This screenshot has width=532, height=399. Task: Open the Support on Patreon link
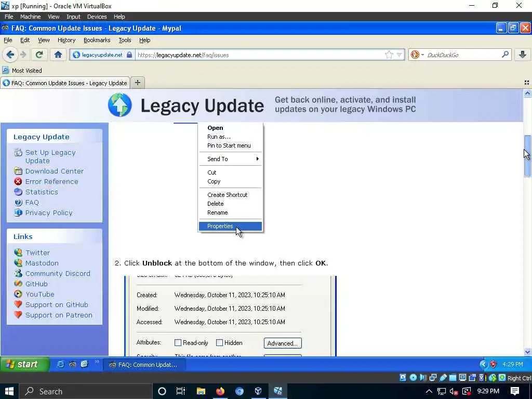(59, 315)
